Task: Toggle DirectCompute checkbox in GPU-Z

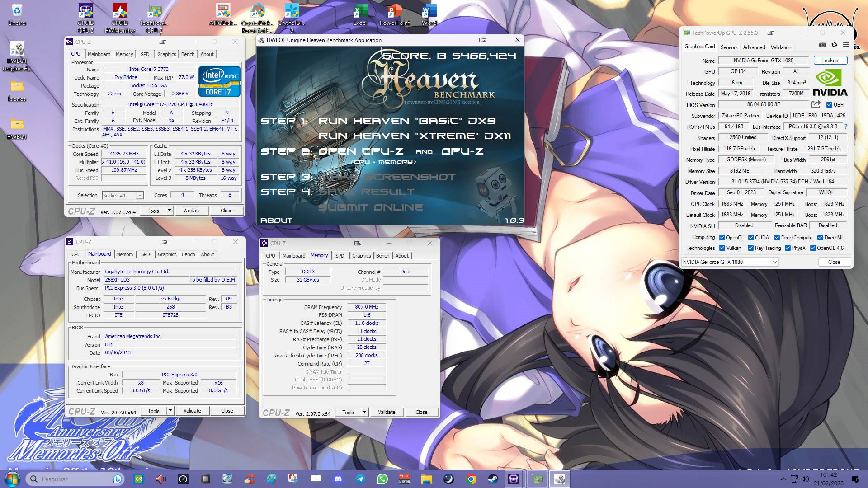Action: tap(777, 238)
